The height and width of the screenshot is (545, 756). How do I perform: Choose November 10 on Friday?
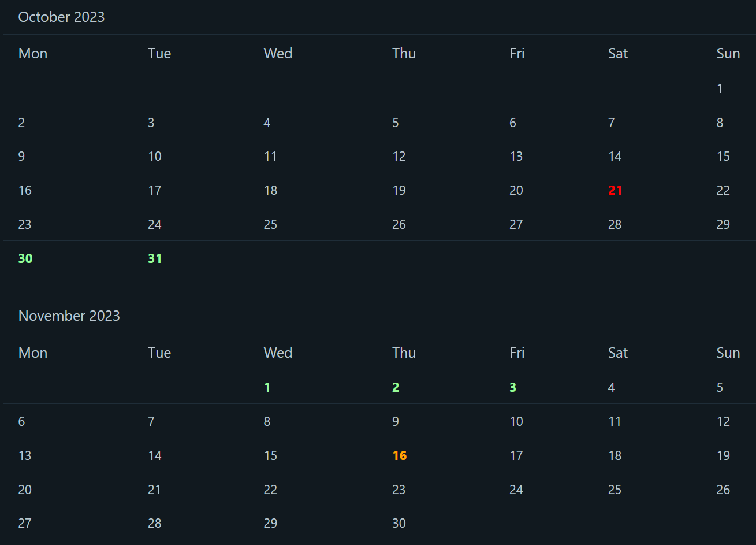516,421
